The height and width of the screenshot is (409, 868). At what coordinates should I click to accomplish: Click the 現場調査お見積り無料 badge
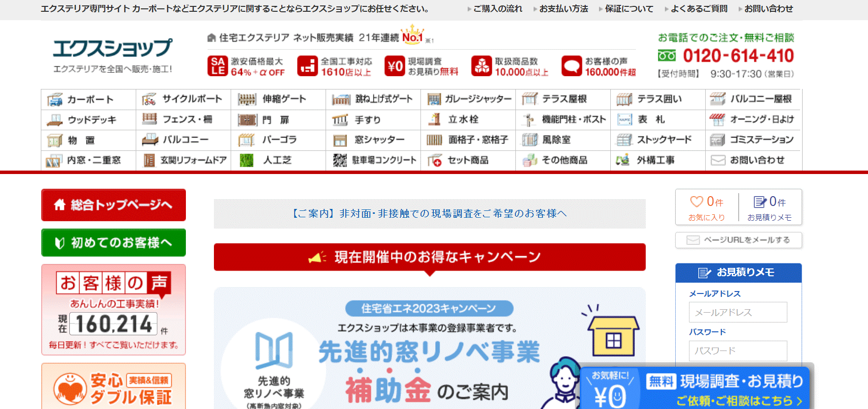tap(421, 66)
